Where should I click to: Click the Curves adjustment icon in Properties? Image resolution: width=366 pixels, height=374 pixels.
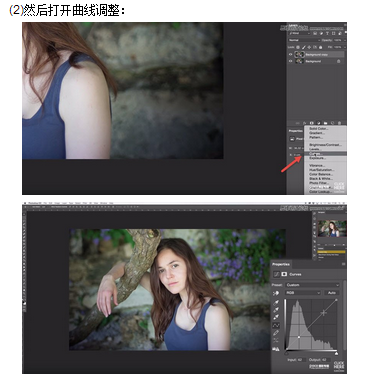tap(276, 274)
